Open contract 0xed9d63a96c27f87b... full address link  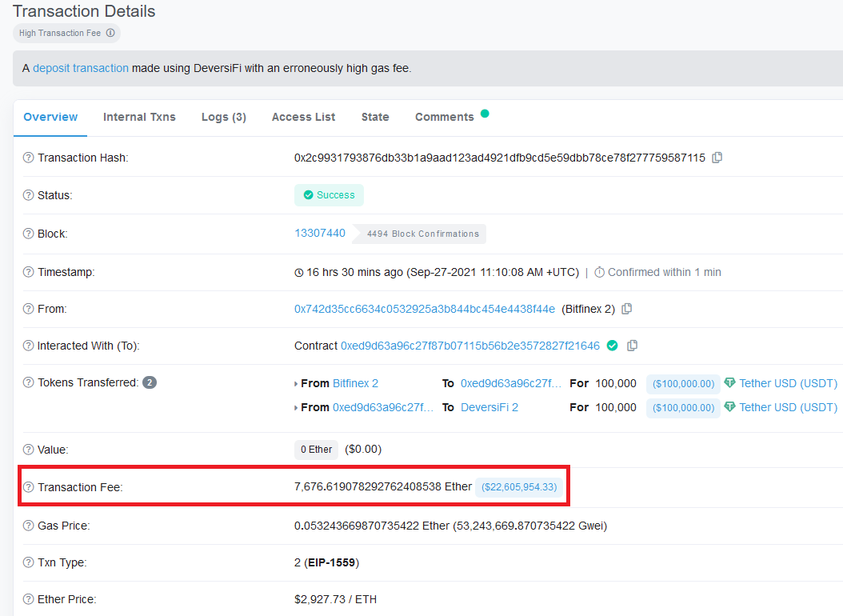coord(470,346)
